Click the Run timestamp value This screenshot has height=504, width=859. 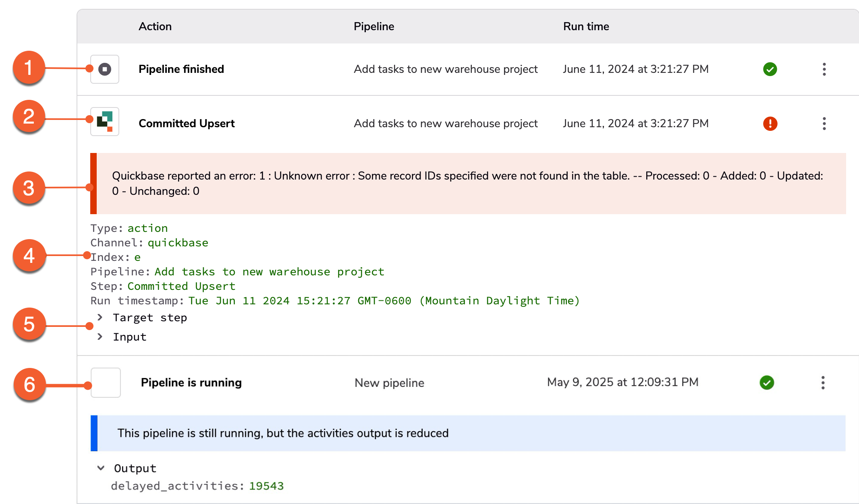coord(384,301)
